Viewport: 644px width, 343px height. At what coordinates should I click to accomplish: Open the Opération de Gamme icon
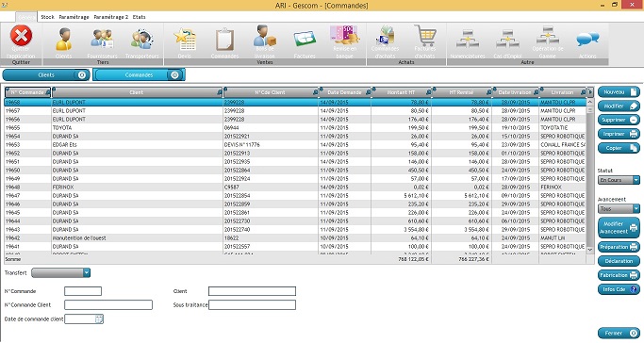548,35
